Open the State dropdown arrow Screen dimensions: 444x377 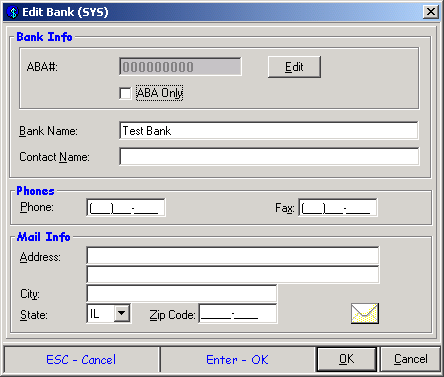click(x=122, y=313)
